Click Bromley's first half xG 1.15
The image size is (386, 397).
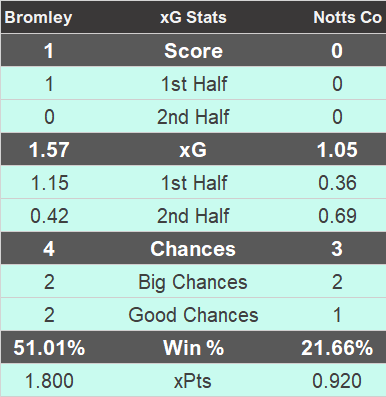coord(49,183)
